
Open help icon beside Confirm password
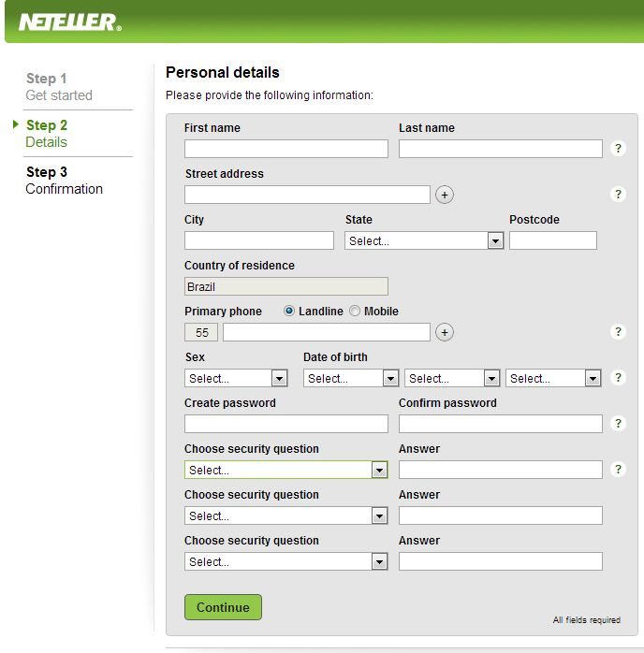tap(618, 423)
